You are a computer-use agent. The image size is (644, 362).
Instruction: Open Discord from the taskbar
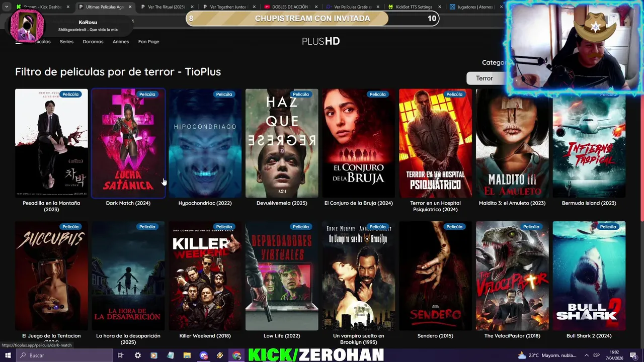click(203, 355)
